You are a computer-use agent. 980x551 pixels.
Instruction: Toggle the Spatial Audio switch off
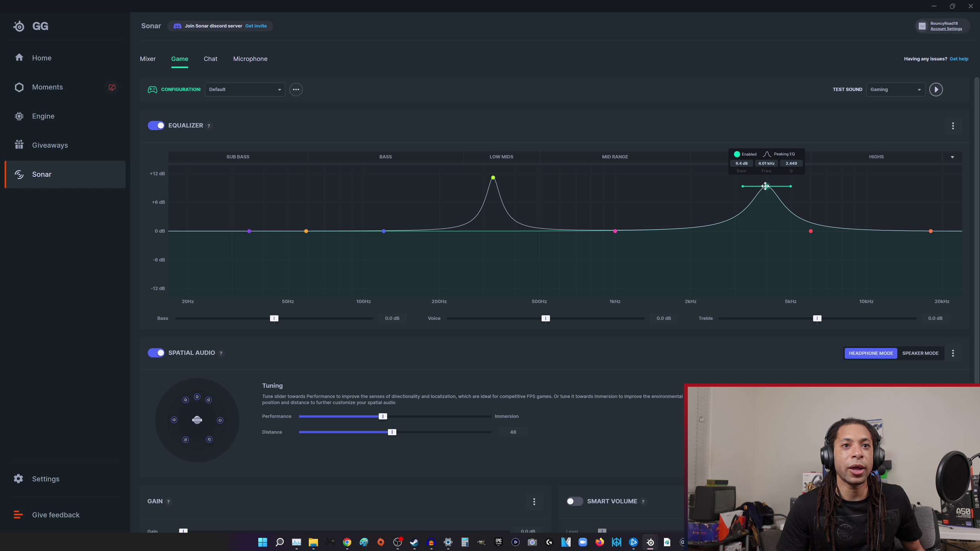tap(156, 353)
